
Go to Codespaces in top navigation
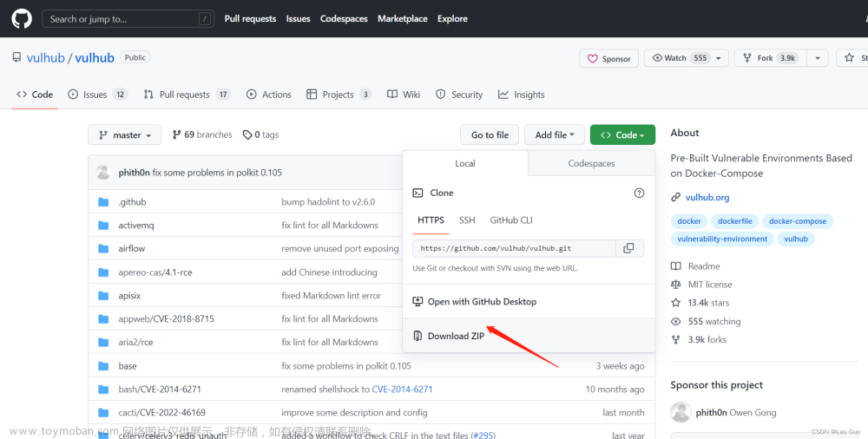click(344, 19)
